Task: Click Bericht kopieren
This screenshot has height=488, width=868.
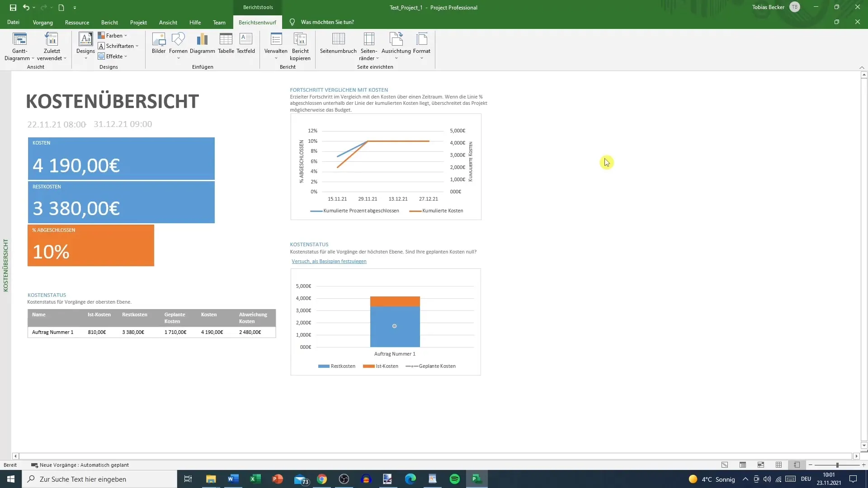Action: [300, 47]
